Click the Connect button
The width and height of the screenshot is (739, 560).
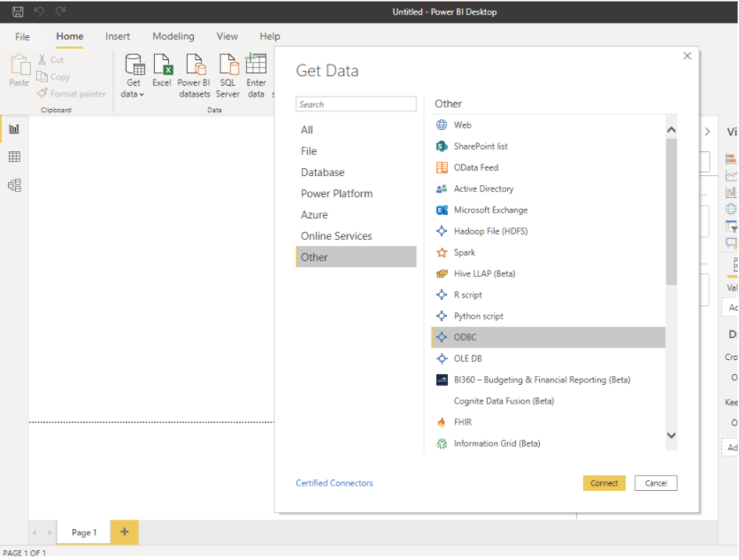coord(604,483)
